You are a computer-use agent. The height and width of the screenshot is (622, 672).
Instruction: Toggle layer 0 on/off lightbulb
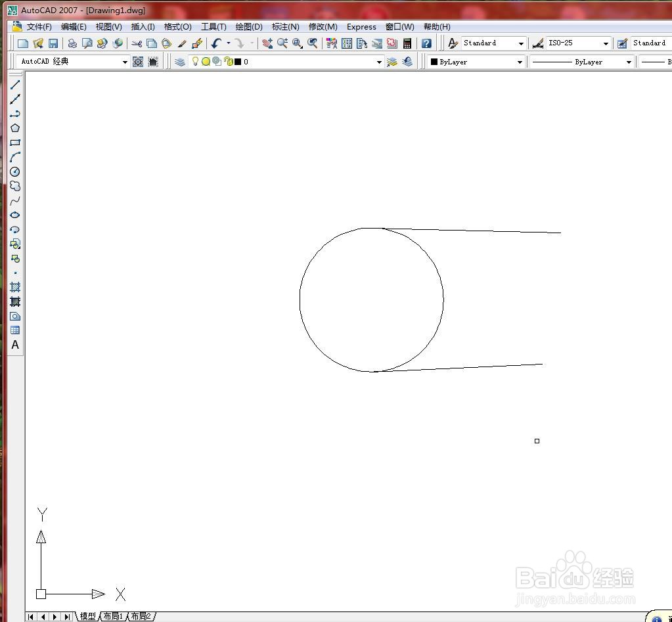pyautogui.click(x=195, y=61)
